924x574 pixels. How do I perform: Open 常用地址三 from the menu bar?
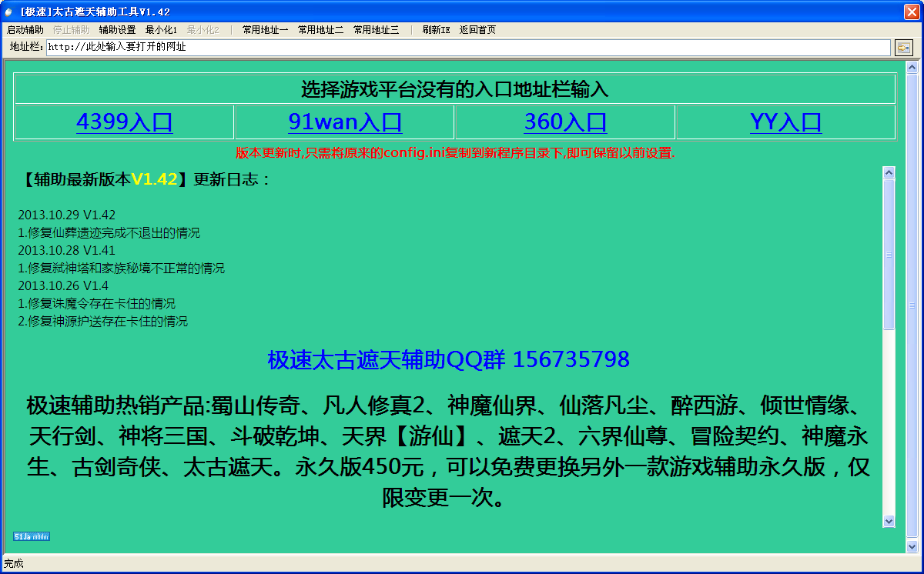(376, 30)
